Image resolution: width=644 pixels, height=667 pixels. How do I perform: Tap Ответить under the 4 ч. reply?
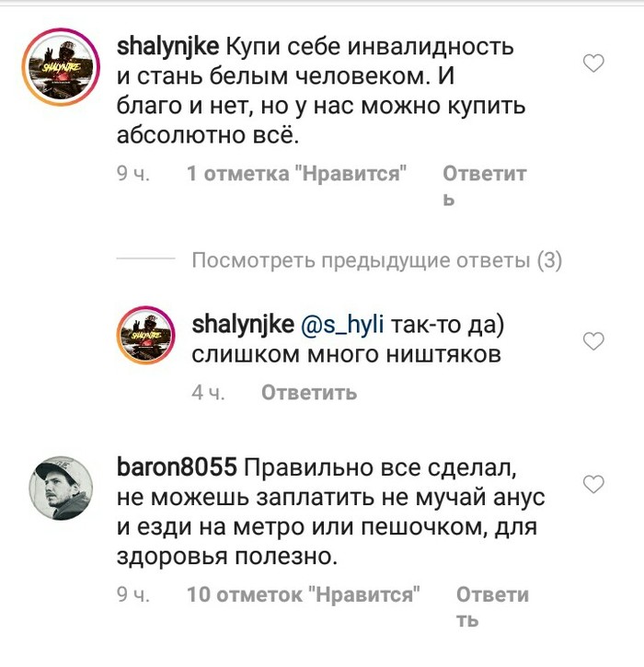pos(309,392)
